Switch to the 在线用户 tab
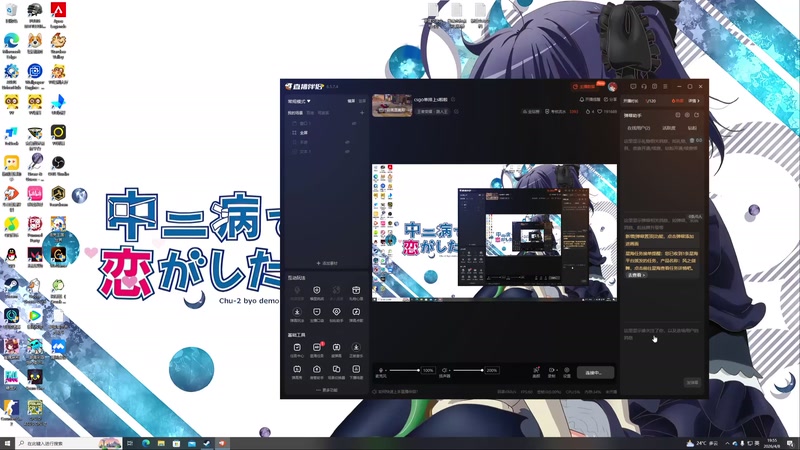800x450 pixels. 638,128
